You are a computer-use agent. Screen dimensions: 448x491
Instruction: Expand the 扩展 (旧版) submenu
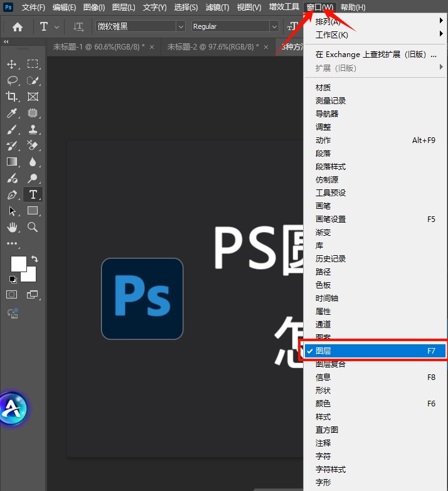[375, 68]
